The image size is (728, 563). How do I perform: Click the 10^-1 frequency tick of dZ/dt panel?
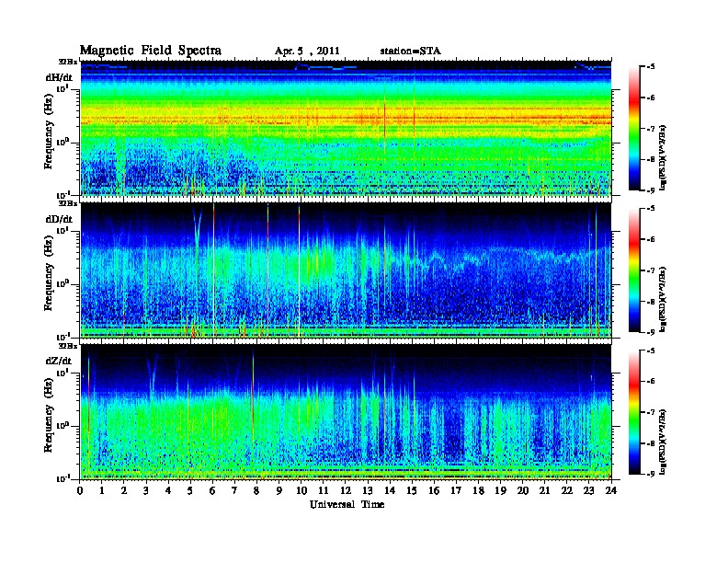coord(63,478)
